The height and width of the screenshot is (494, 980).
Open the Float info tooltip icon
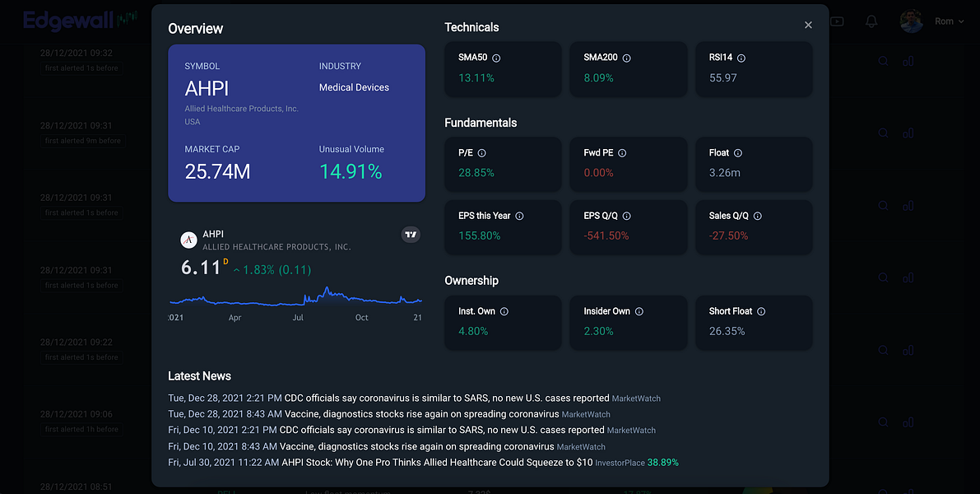(x=737, y=153)
